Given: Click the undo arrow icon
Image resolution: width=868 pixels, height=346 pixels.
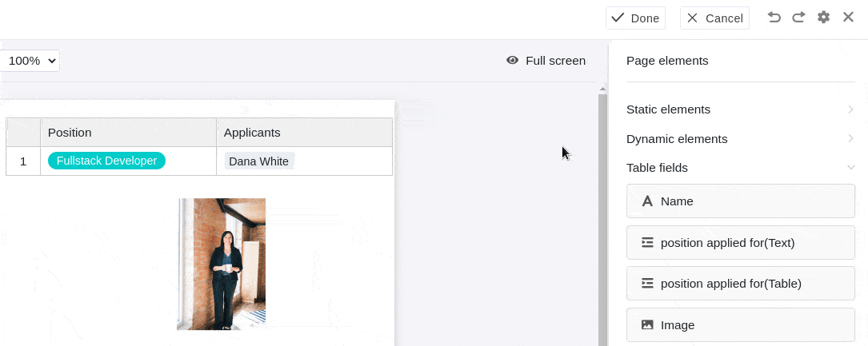Looking at the screenshot, I should tap(774, 18).
